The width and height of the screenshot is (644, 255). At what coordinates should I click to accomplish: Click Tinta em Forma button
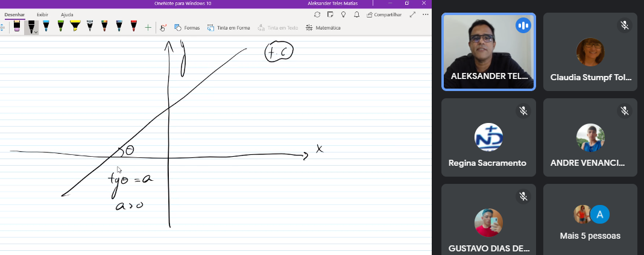click(x=229, y=28)
